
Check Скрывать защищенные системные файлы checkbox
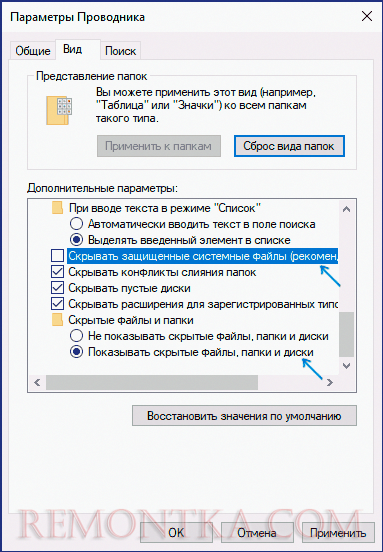point(57,256)
